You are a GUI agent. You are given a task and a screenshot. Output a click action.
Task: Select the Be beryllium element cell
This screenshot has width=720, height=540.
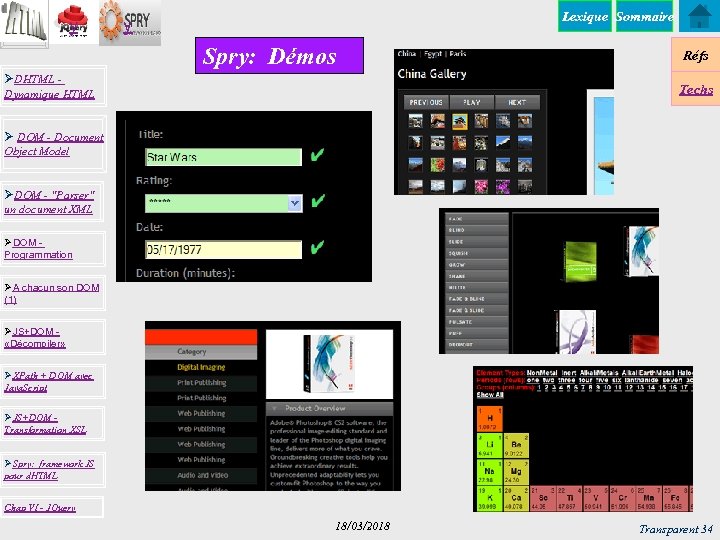tap(516, 445)
